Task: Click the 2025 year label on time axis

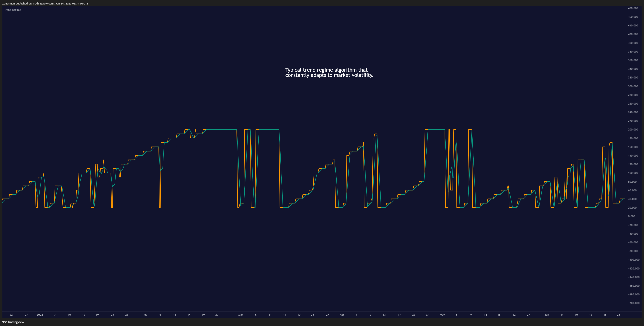Action: click(x=40, y=315)
